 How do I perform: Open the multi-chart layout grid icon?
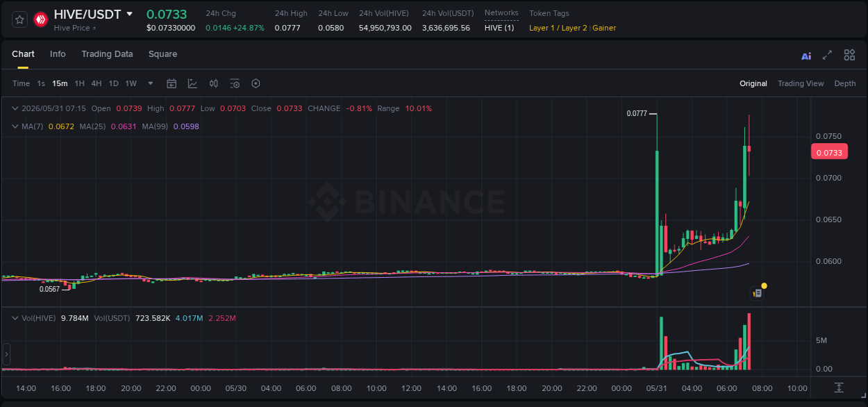click(x=849, y=55)
